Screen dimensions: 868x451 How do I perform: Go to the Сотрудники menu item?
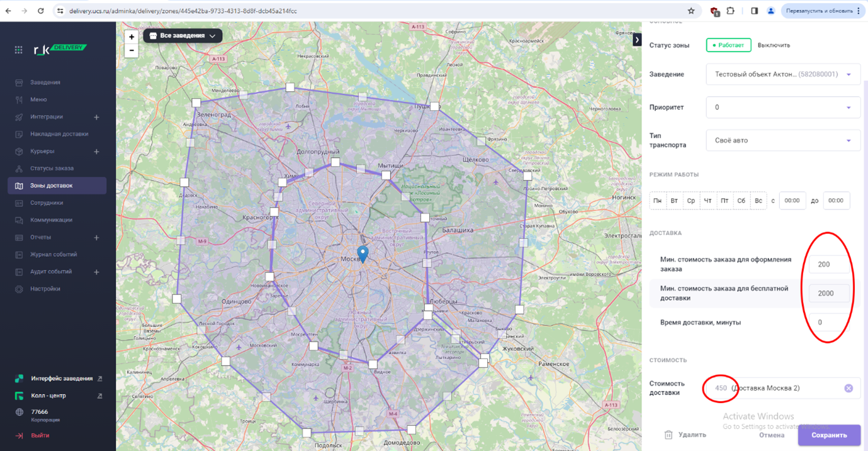(47, 203)
